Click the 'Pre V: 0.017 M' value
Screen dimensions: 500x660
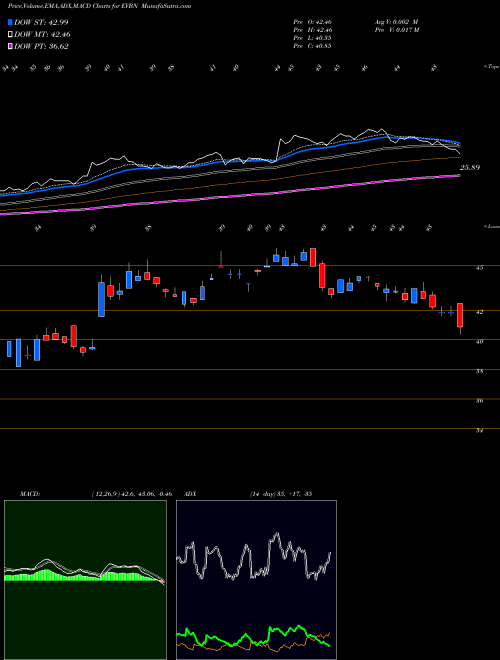(x=396, y=30)
